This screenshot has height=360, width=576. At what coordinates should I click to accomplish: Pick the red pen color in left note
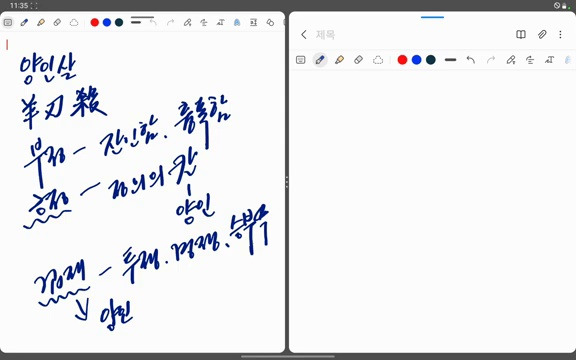point(95,22)
